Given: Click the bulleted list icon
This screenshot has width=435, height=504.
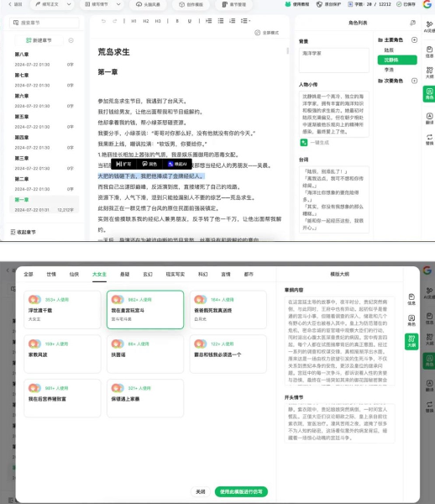Looking at the screenshot, I should 220,21.
